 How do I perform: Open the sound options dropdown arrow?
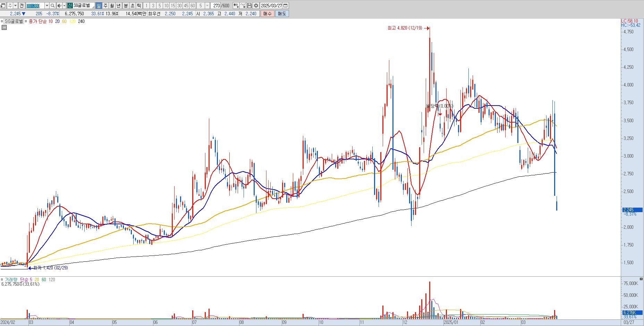(x=64, y=6)
